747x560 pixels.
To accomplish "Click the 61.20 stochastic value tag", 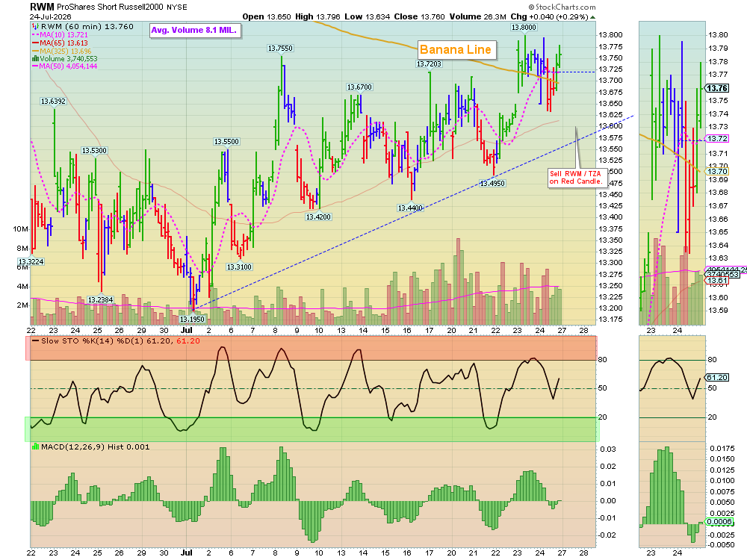I will pos(716,377).
